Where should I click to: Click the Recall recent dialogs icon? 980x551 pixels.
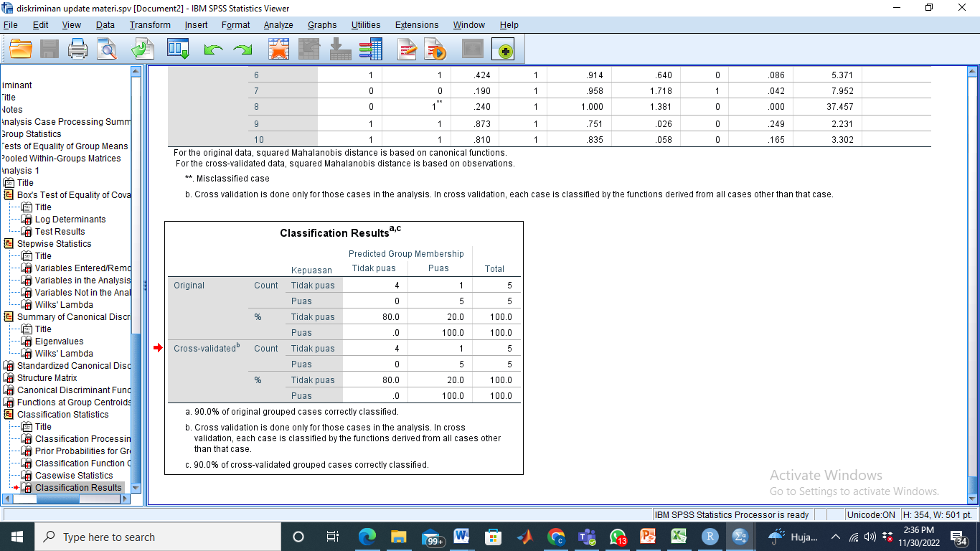point(177,50)
